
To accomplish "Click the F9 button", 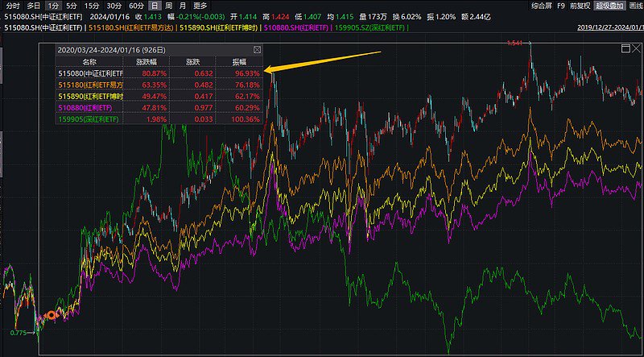I will pyautogui.click(x=560, y=6).
